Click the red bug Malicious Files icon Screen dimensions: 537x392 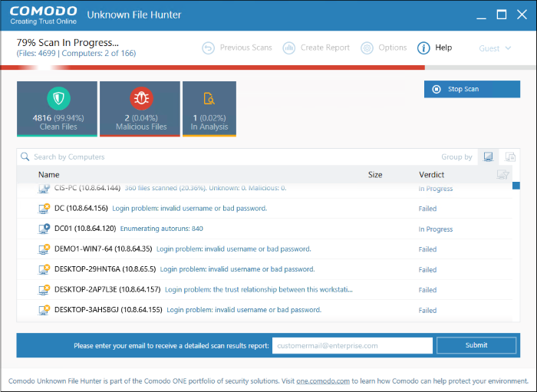coord(141,99)
